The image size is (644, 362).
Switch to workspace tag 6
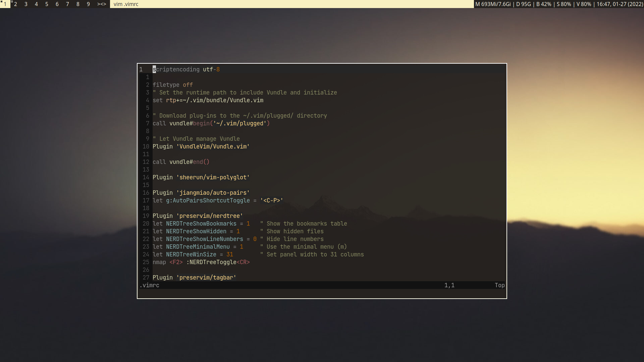pyautogui.click(x=57, y=4)
